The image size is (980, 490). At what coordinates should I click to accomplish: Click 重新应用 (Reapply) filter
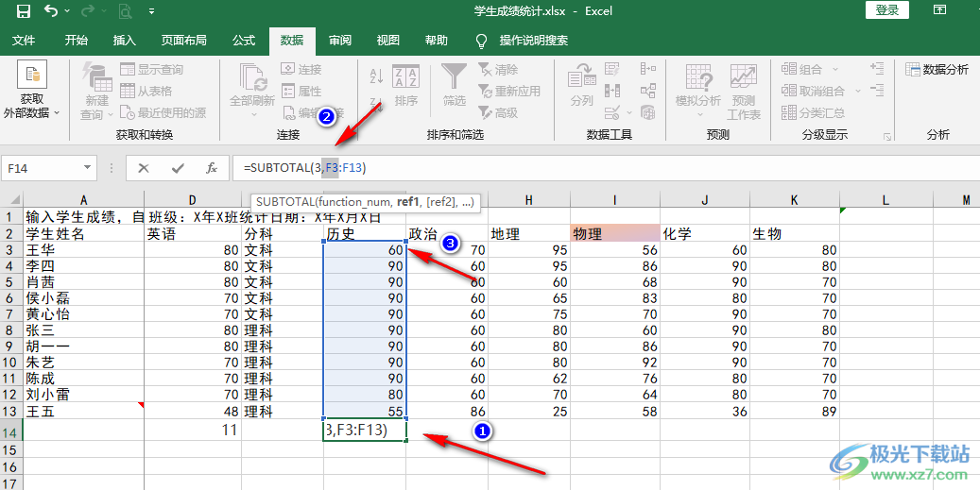(x=509, y=92)
